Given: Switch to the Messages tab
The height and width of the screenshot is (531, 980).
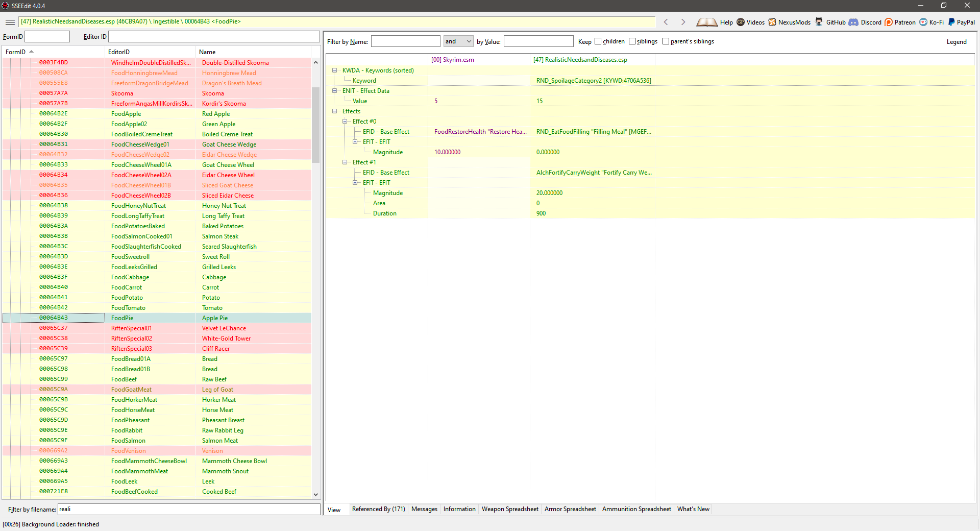Looking at the screenshot, I should [x=424, y=509].
